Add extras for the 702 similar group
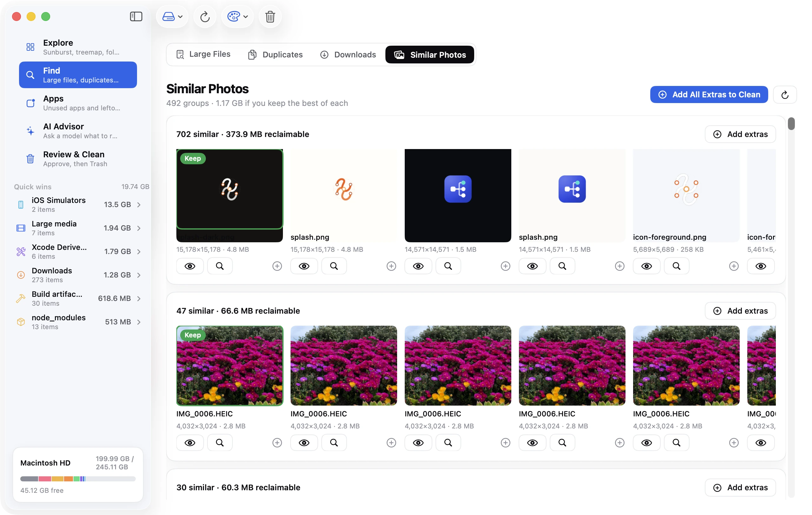812x515 pixels. point(740,134)
